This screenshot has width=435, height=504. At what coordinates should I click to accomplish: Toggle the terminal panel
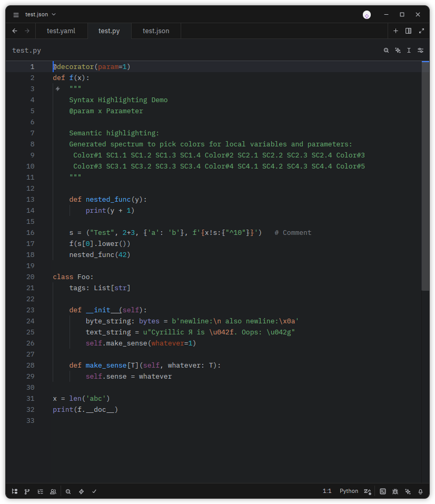click(x=382, y=491)
